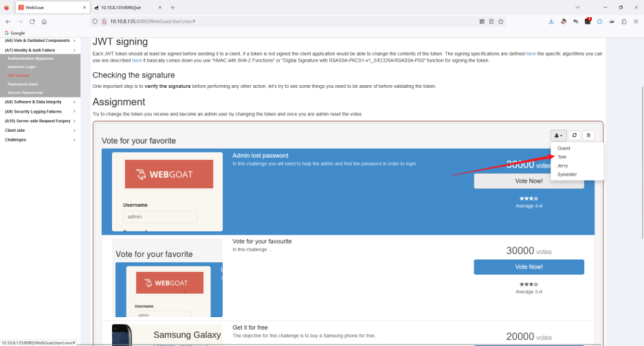Open the Google bookmark
This screenshot has width=644, height=346.
tap(15, 33)
